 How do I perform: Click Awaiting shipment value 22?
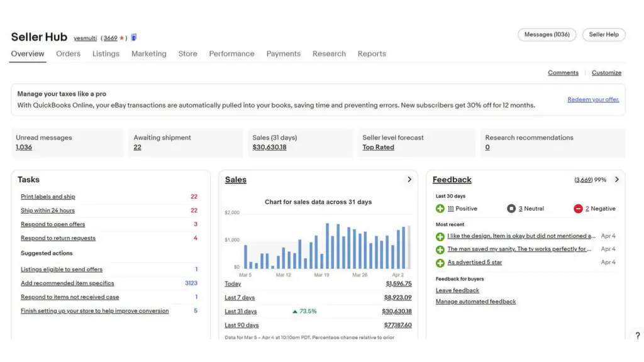click(x=137, y=147)
